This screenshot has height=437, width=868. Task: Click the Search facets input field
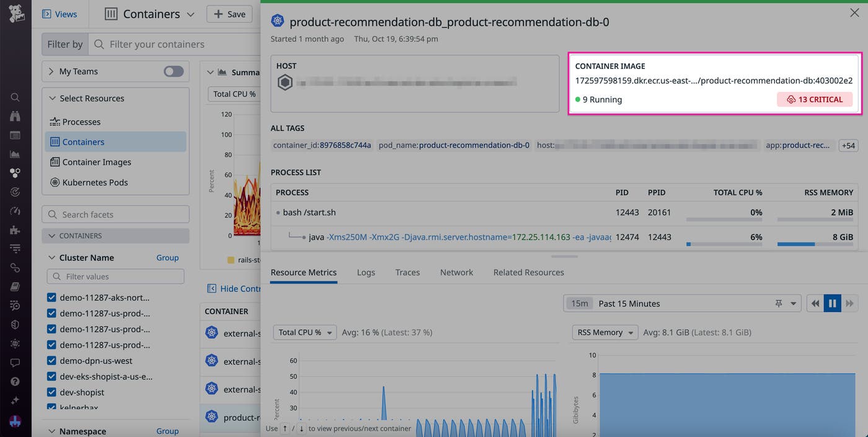click(x=116, y=214)
